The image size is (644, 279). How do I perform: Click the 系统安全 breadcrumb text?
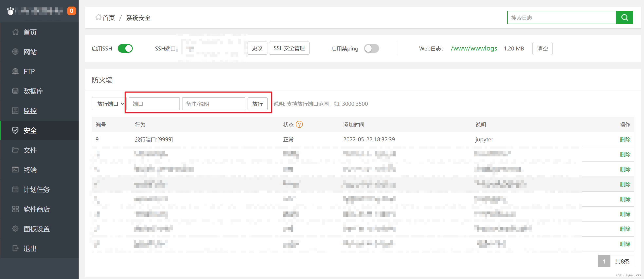pos(138,18)
